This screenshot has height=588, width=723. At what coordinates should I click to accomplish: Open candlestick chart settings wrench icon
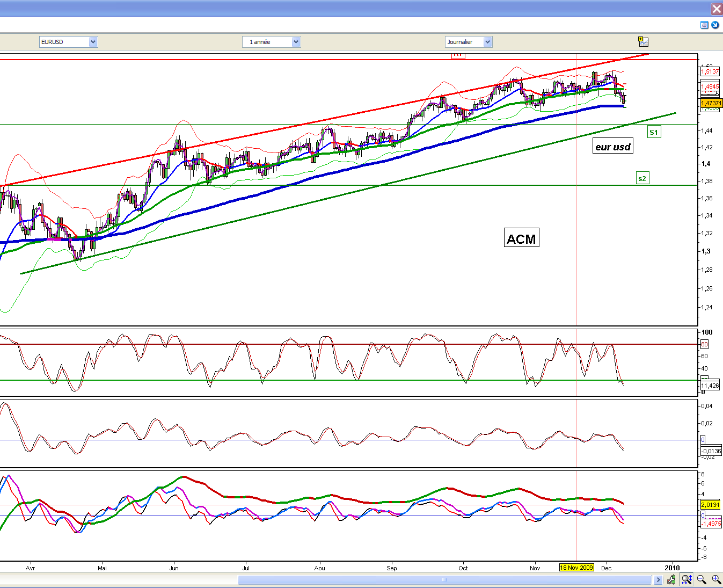point(671,579)
